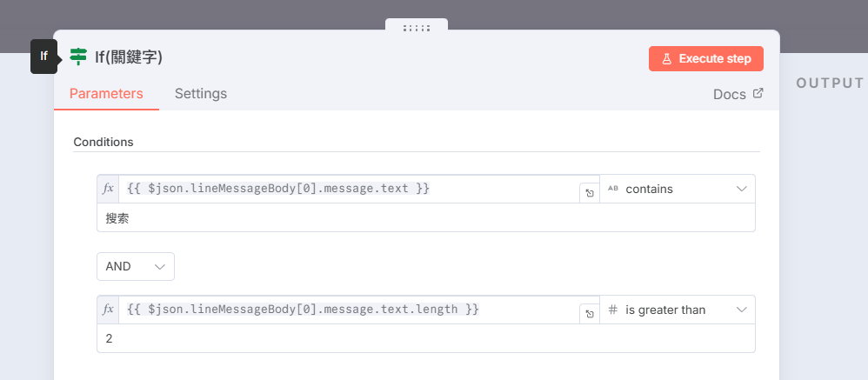Open expression editor for the text.length condition
The image size is (868, 380).
pos(590,314)
